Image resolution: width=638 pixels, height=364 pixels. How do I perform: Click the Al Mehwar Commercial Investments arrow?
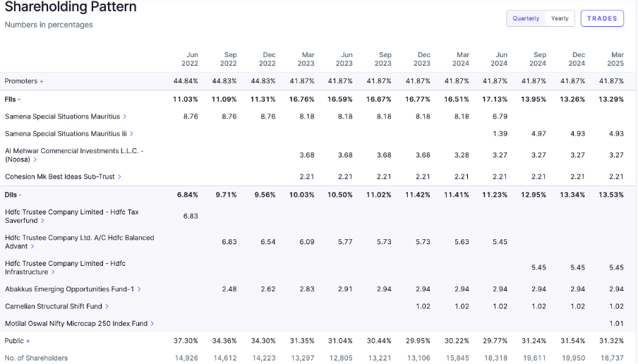click(x=35, y=159)
